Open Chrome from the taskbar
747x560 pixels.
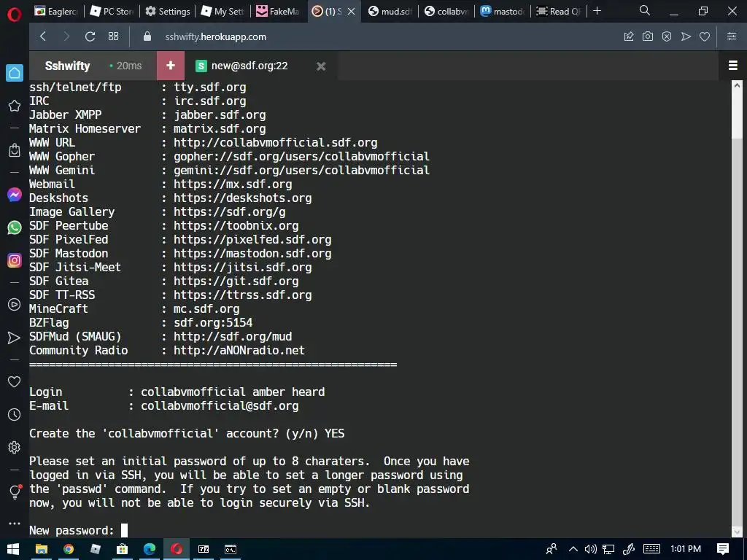[69, 549]
